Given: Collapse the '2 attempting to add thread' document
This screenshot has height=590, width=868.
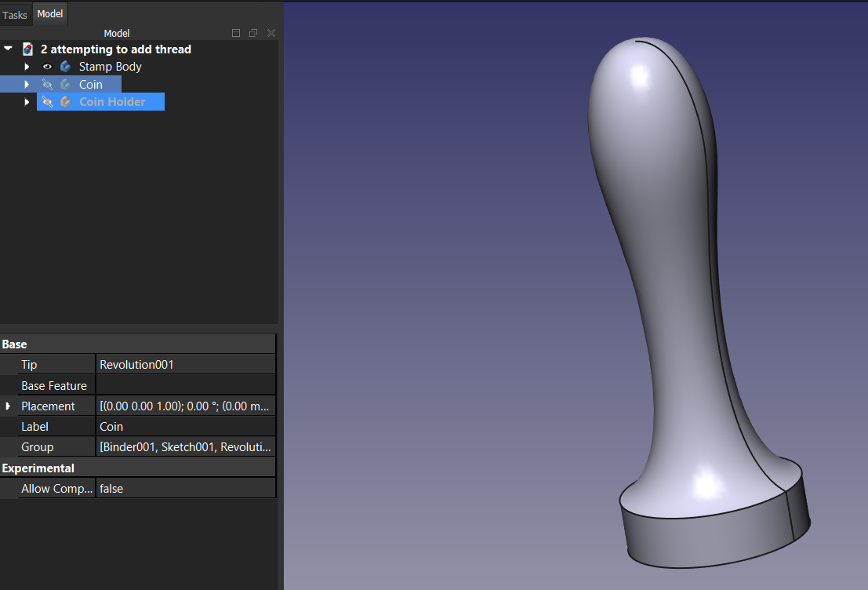Looking at the screenshot, I should coord(8,49).
